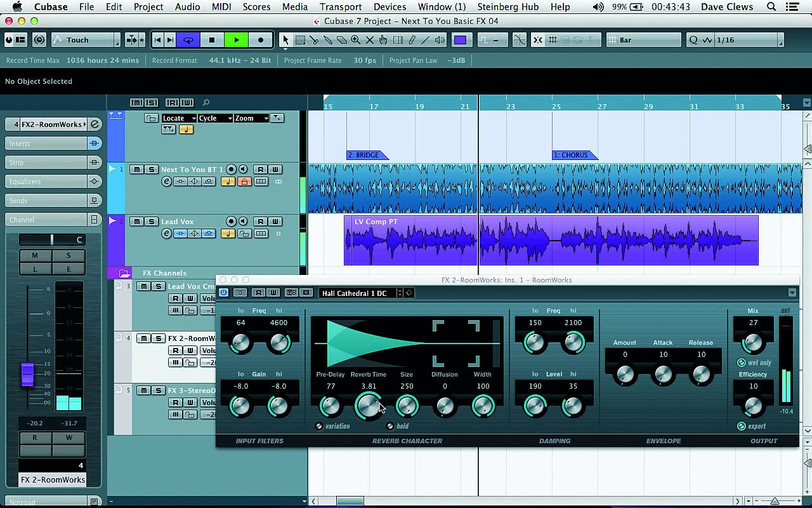The width and height of the screenshot is (812, 508).
Task: Select the Range Selection tool
Action: click(299, 40)
